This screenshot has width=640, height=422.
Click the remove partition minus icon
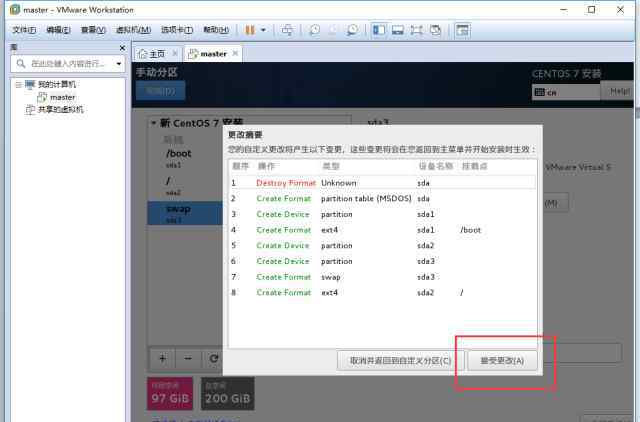point(188,358)
